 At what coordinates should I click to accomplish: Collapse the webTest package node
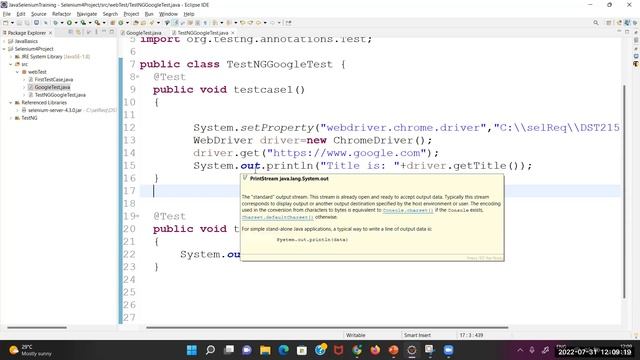[x=18, y=72]
